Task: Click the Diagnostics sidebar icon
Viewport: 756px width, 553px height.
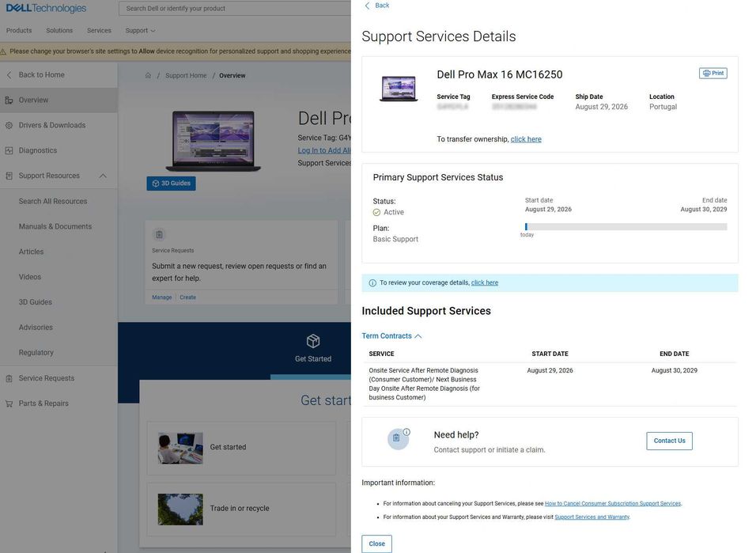Action: (x=9, y=150)
